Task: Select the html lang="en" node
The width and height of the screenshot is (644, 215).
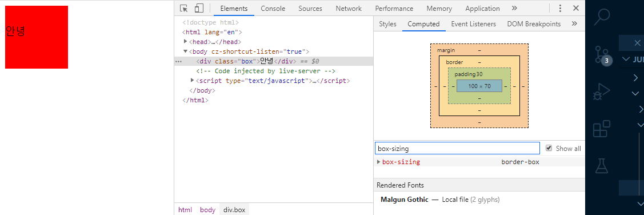Action: click(213, 32)
